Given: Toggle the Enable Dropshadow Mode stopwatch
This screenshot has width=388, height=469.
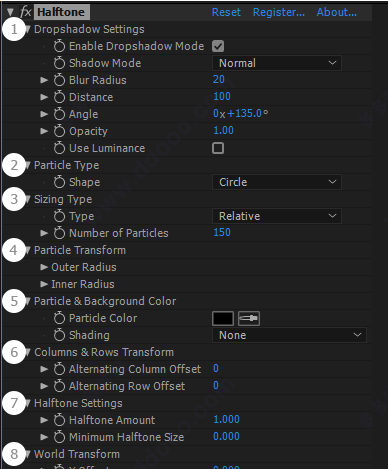Looking at the screenshot, I should pos(59,46).
